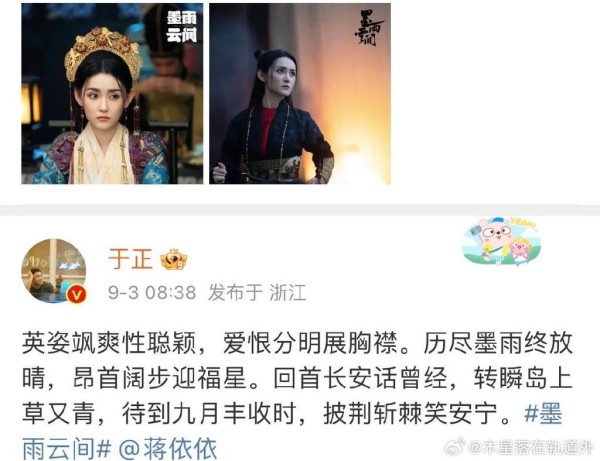The image size is (600, 461).
Task: Click the calligraphy logo on second photo
Action: coord(368,28)
